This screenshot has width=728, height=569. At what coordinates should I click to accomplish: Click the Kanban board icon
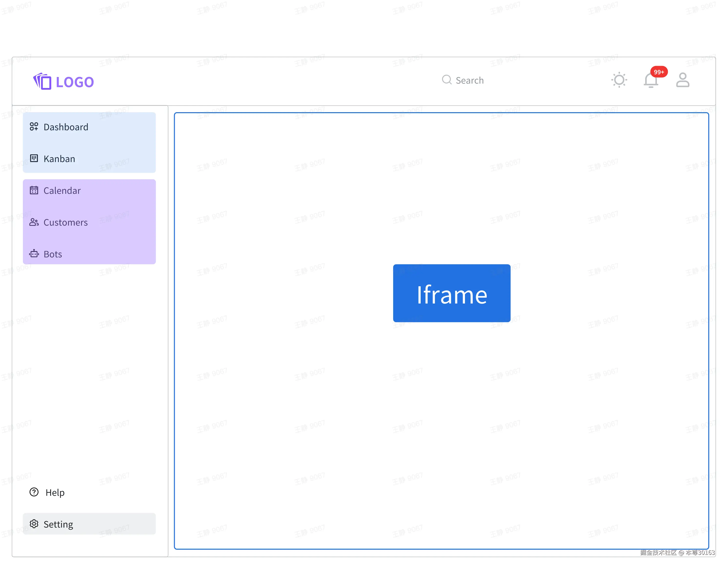(x=34, y=158)
